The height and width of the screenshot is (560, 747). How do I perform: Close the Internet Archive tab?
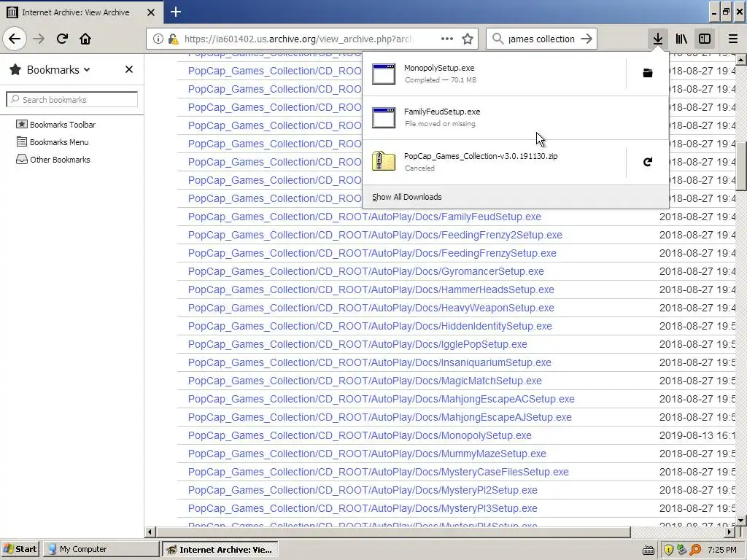tap(151, 12)
